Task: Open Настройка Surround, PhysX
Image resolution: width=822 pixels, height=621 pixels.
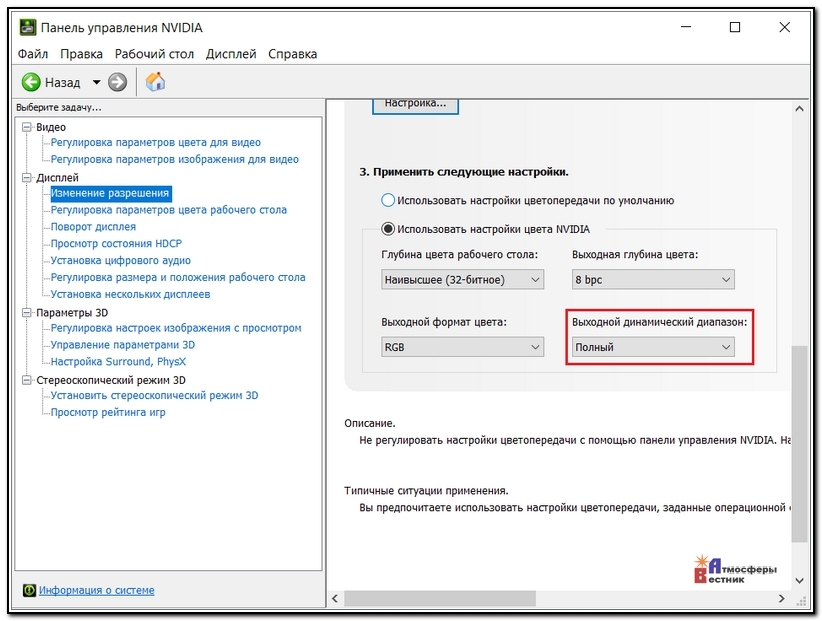Action: point(118,362)
